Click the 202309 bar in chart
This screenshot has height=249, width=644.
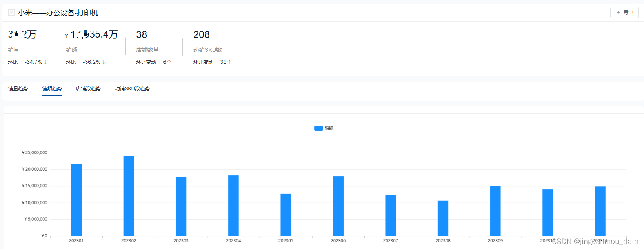(495, 211)
